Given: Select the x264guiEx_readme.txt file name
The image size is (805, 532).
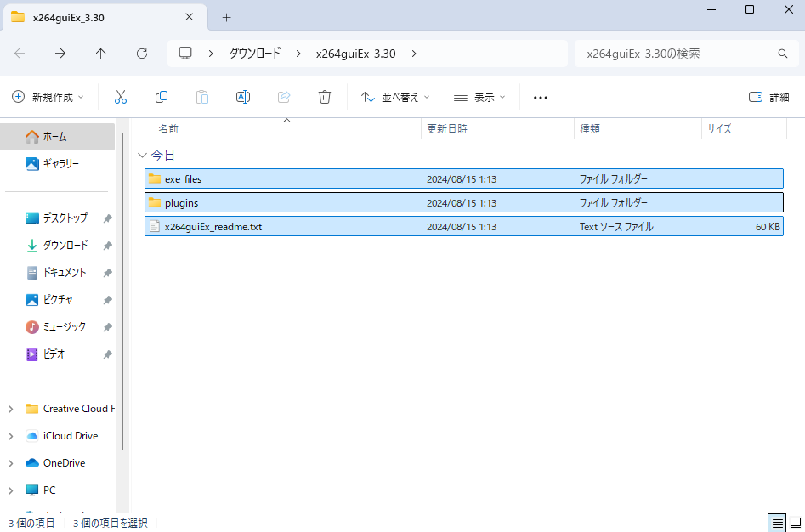Looking at the screenshot, I should click(213, 227).
